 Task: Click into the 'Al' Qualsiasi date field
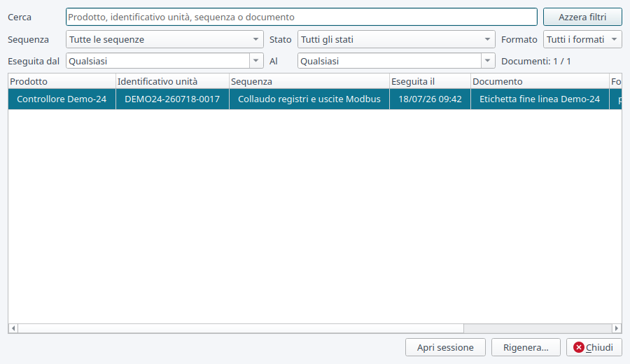389,61
